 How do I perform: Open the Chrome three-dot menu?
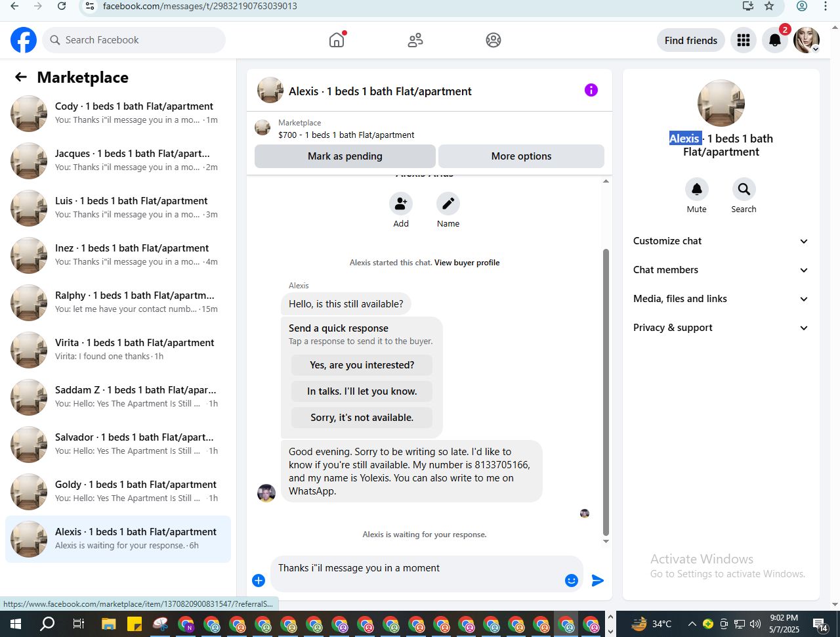[x=826, y=6]
